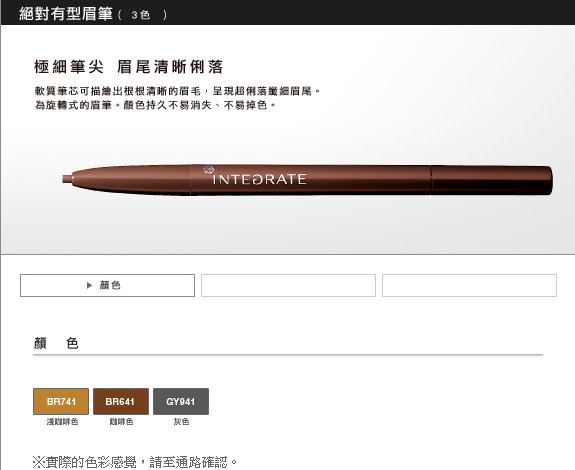Click the 灰色 label under GY941
The image size is (575, 470).
[181, 422]
